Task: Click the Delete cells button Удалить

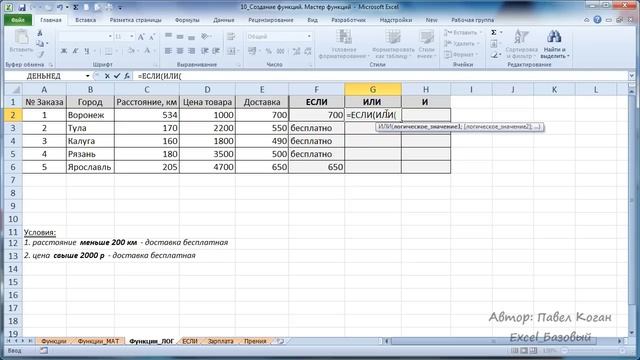Action: click(x=462, y=43)
